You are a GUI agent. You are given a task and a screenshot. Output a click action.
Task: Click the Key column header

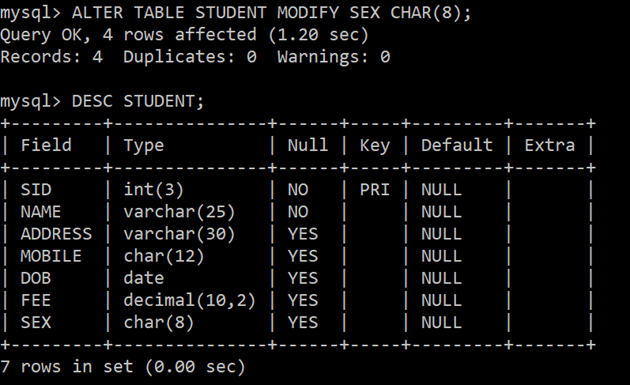click(x=374, y=145)
